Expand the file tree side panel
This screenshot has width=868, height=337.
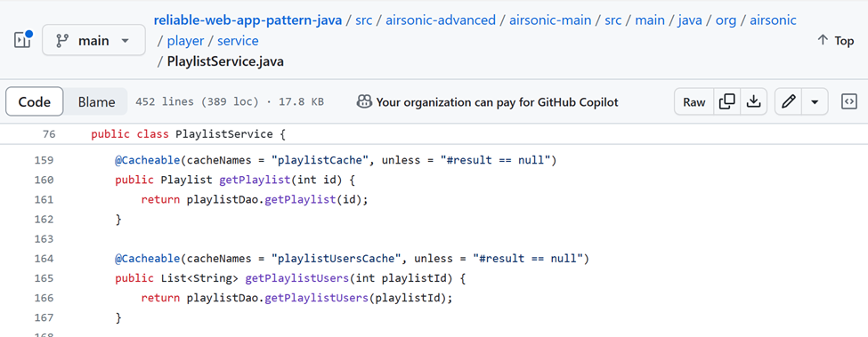pyautogui.click(x=22, y=40)
